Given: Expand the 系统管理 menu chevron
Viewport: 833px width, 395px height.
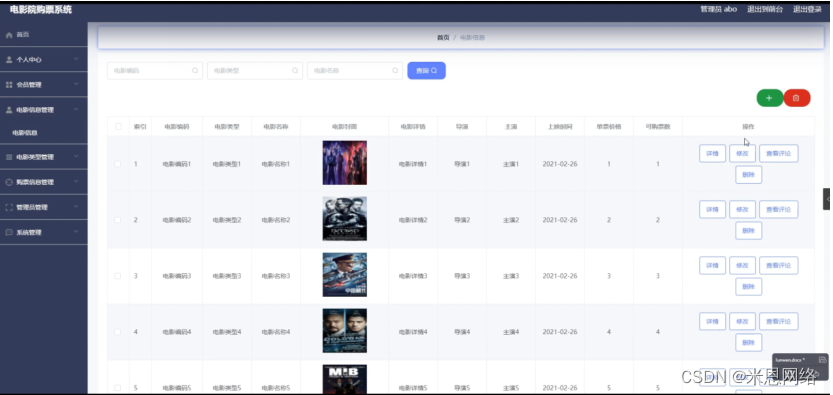Looking at the screenshot, I should pos(76,232).
